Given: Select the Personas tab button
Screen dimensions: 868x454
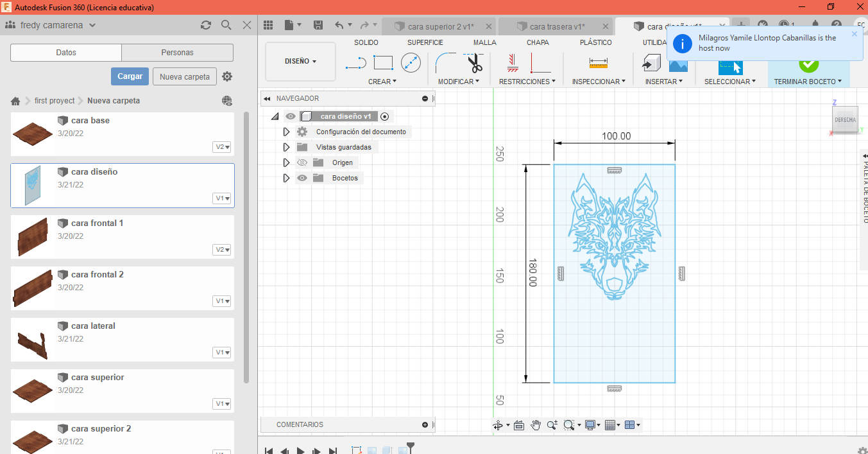Looking at the screenshot, I should pyautogui.click(x=178, y=53).
